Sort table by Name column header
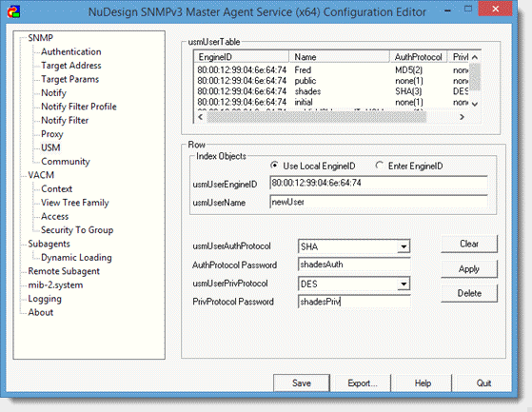The image size is (532, 412). 339,57
